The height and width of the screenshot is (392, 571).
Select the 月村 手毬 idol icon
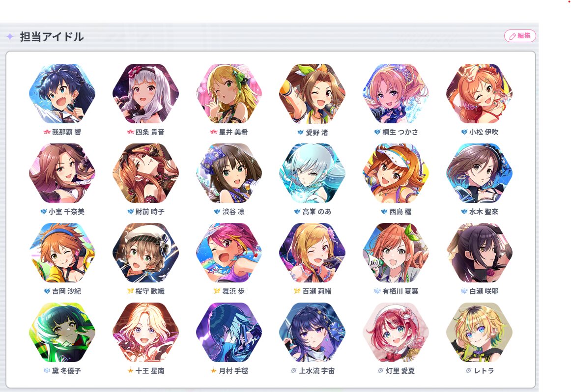click(x=229, y=332)
